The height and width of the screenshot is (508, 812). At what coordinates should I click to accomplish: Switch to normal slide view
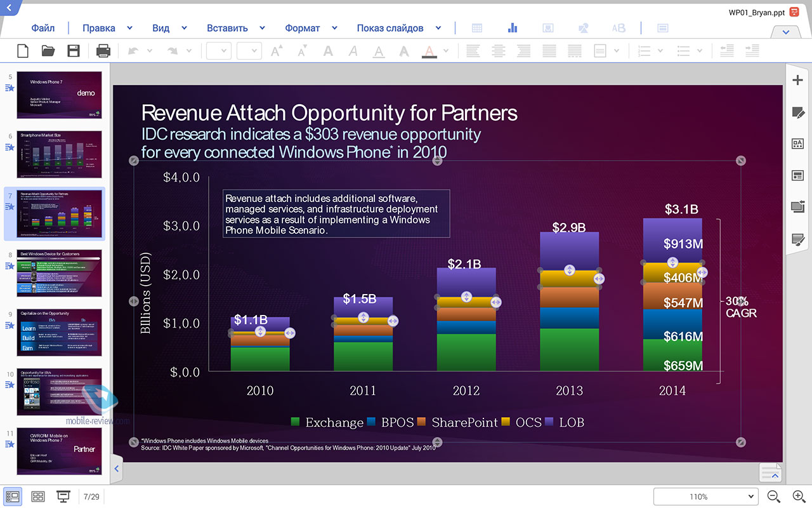click(x=12, y=497)
